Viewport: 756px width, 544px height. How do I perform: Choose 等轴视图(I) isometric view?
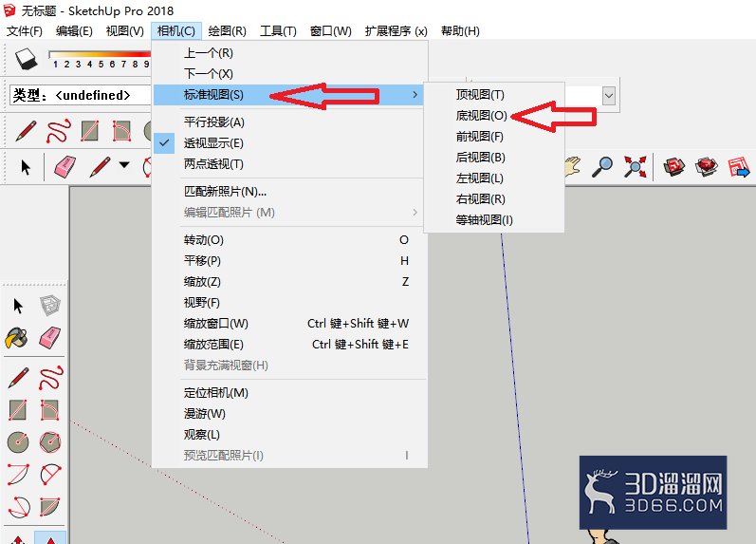click(x=493, y=220)
